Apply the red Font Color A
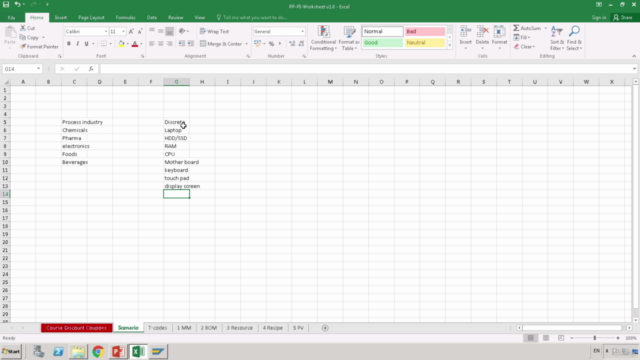This screenshot has width=640, height=360. click(x=135, y=44)
